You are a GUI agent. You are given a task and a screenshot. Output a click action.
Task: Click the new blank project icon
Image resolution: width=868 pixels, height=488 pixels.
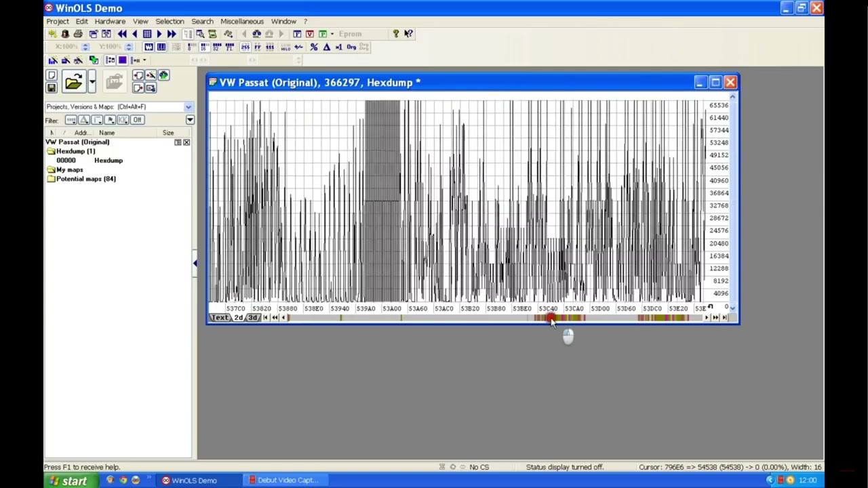pos(52,75)
